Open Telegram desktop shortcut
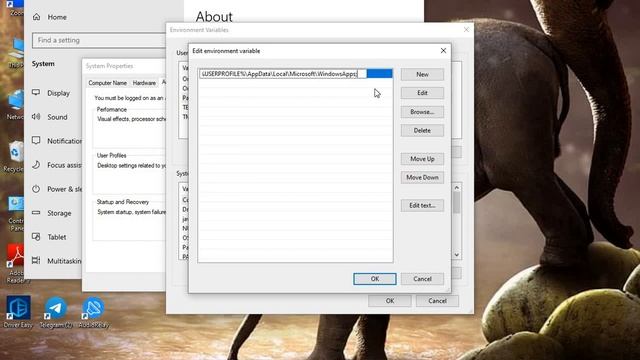Viewport: 640px width, 360px height. pos(56,312)
